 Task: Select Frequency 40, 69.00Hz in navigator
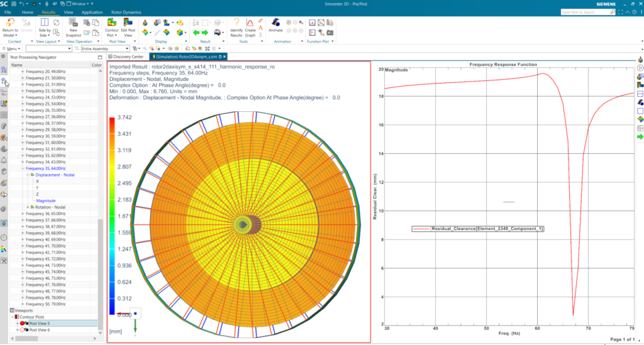coord(47,239)
